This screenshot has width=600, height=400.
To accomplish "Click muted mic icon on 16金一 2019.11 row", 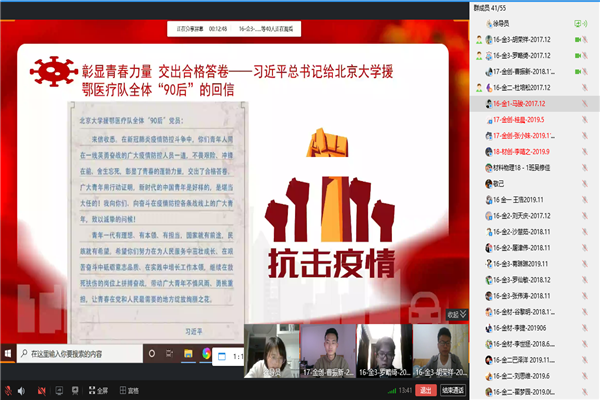I will point(585,200).
